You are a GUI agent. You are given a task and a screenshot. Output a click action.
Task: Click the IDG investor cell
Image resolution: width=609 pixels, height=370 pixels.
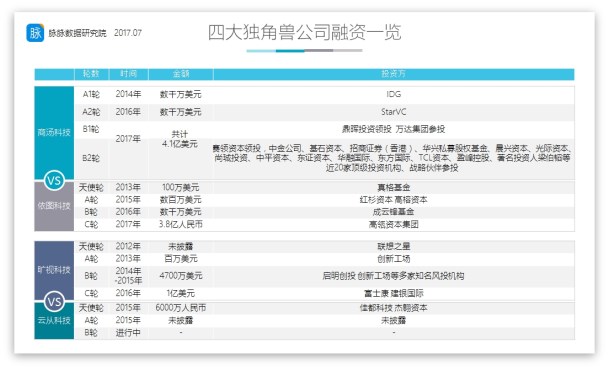pos(393,94)
